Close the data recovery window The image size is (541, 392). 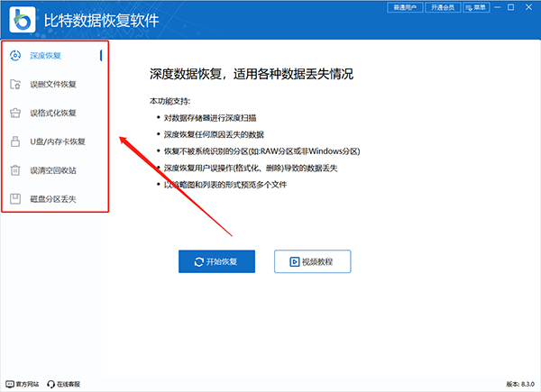[528, 7]
